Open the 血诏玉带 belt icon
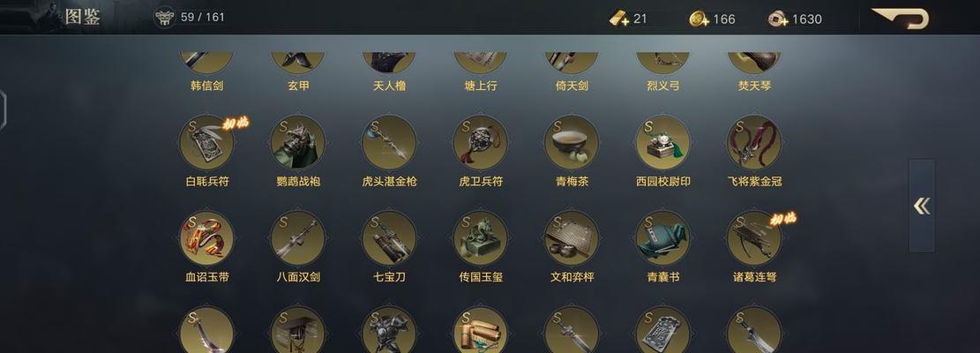The width and height of the screenshot is (980, 353). point(206,238)
